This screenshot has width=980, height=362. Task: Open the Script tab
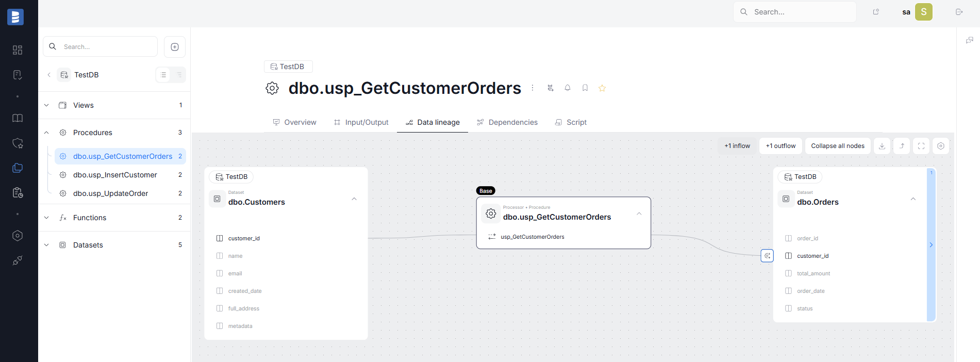576,122
